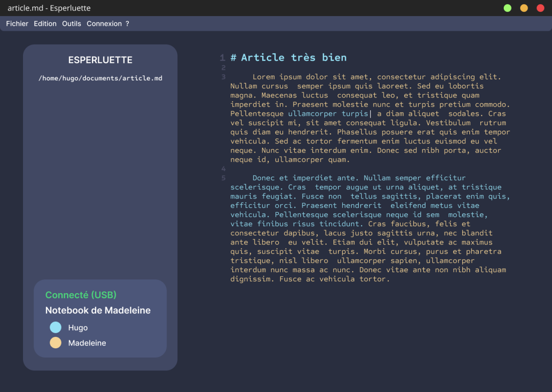Click 'dignissim. Fusce ac vehicula tortor.' line

[310, 279]
